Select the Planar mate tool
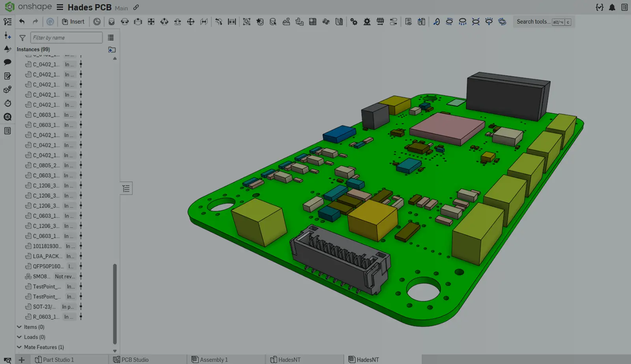 pyautogui.click(x=151, y=22)
